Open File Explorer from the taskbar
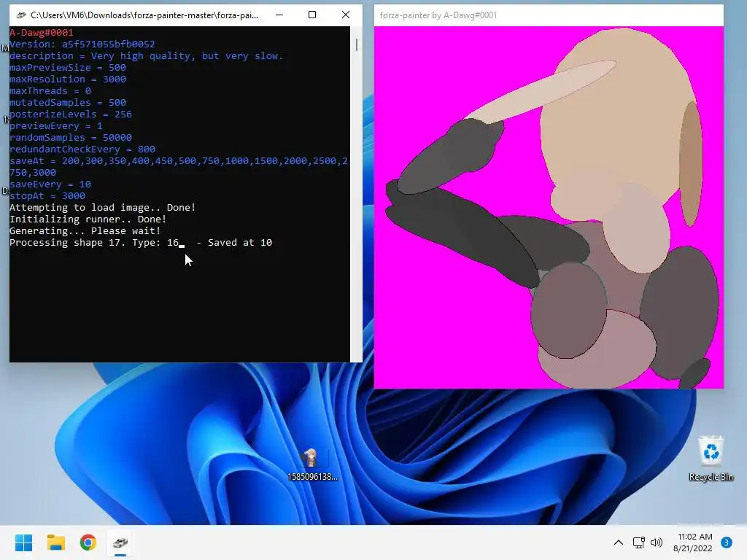 click(55, 542)
